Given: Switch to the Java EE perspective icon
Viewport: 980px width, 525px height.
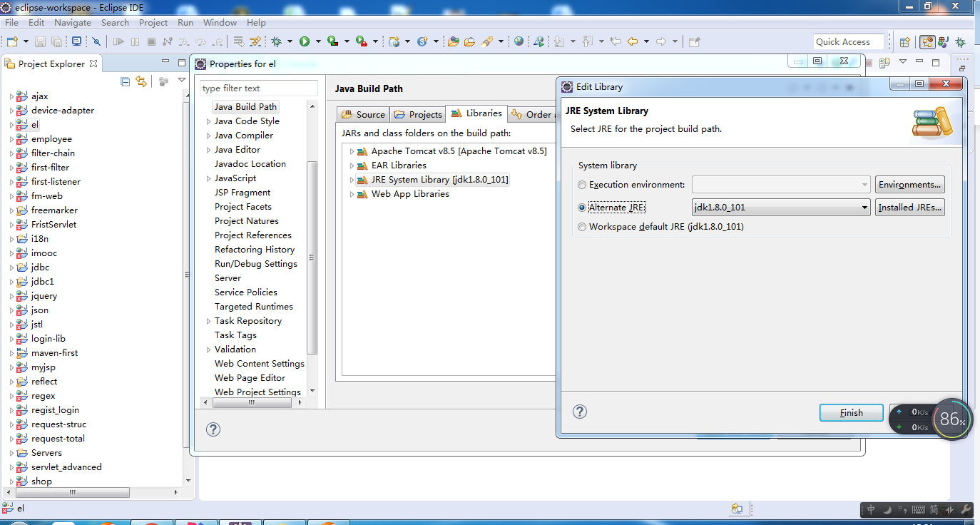Looking at the screenshot, I should click(927, 42).
